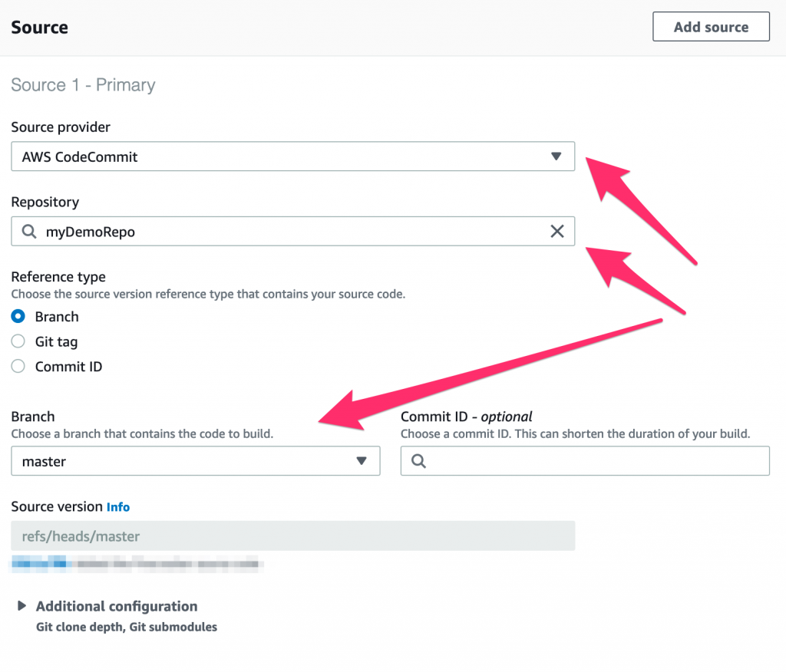
Task: Select the Branch reference type
Action: [17, 316]
